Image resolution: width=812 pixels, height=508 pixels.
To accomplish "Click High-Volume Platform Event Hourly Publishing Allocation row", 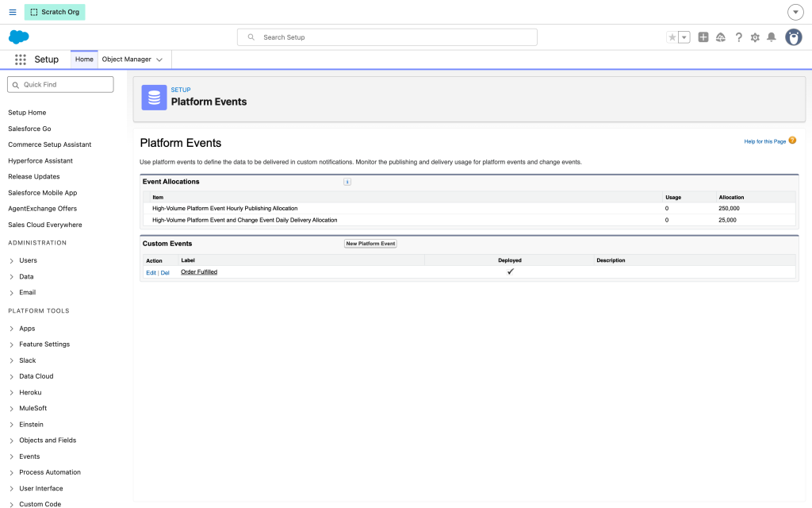I will click(224, 209).
